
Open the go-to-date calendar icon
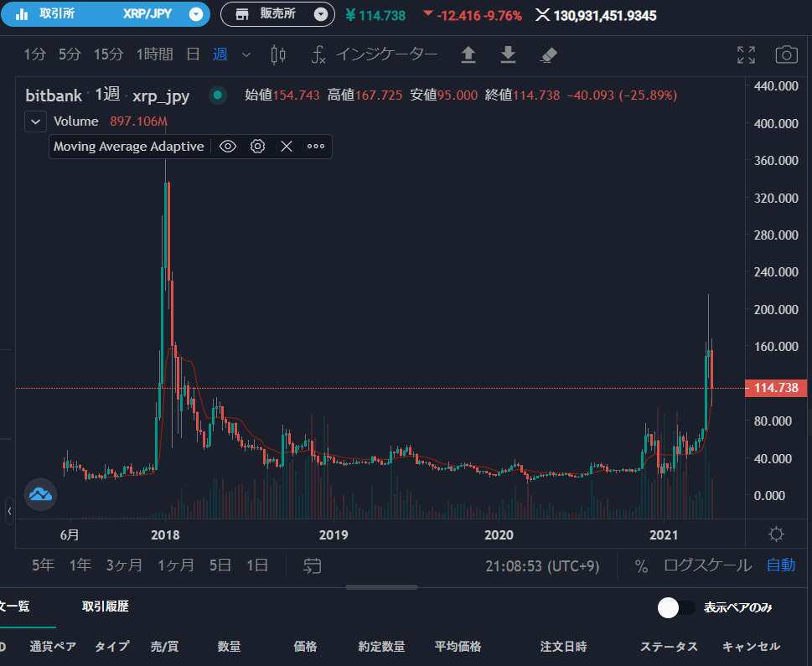313,565
